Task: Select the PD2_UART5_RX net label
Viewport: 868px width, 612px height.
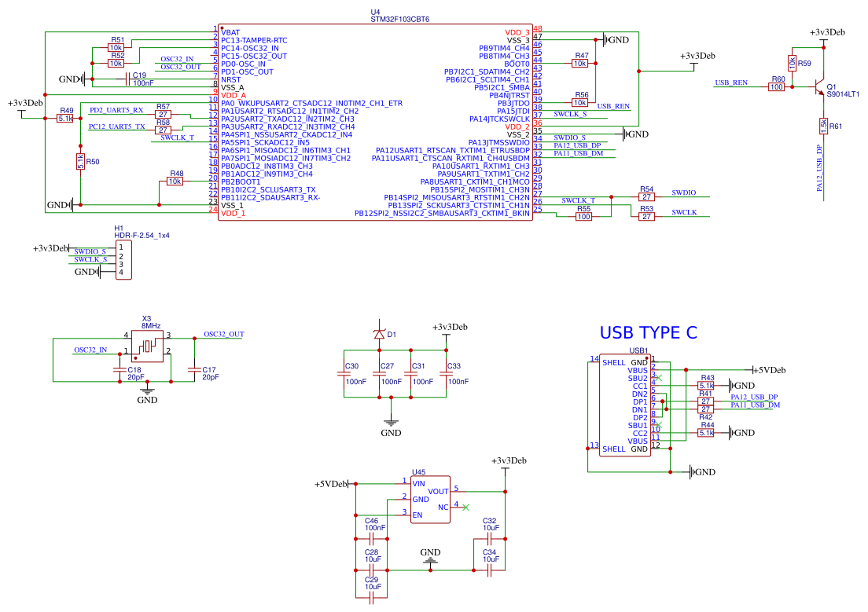Action: tap(116, 111)
